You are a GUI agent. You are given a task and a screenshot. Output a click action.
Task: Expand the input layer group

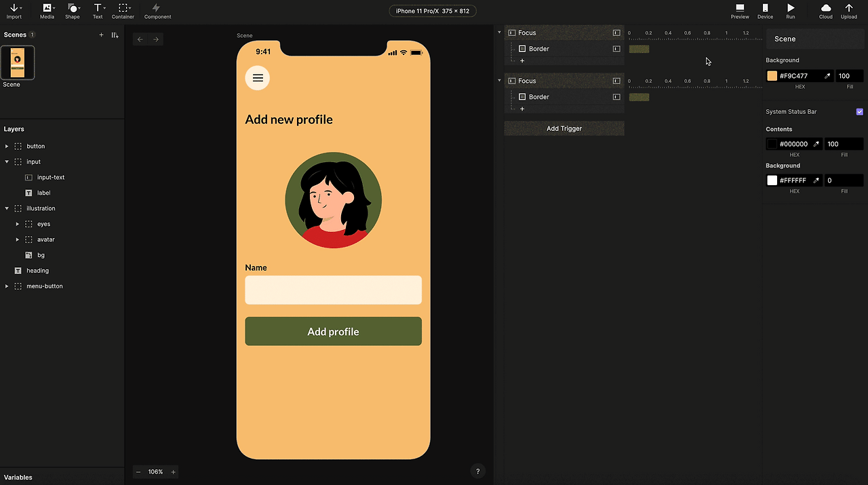[7, 161]
